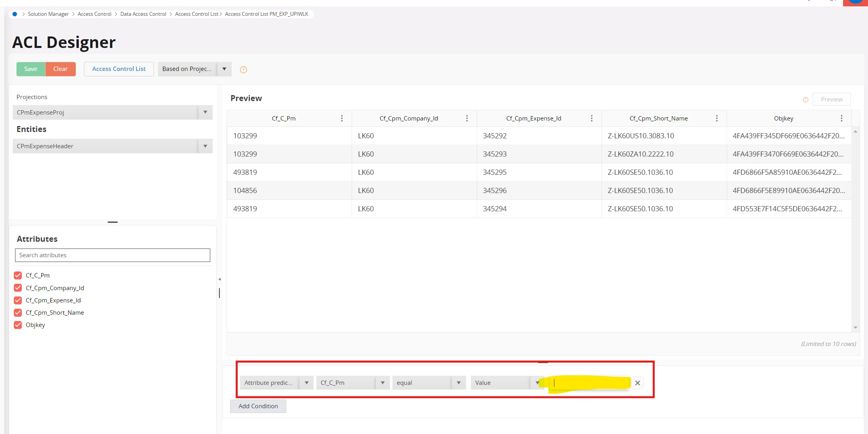Click info icon next to Preview button
The image size is (868, 434).
click(805, 100)
